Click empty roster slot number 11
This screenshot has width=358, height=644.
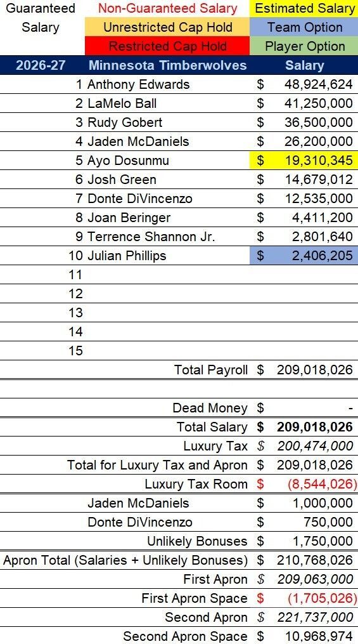point(76,274)
